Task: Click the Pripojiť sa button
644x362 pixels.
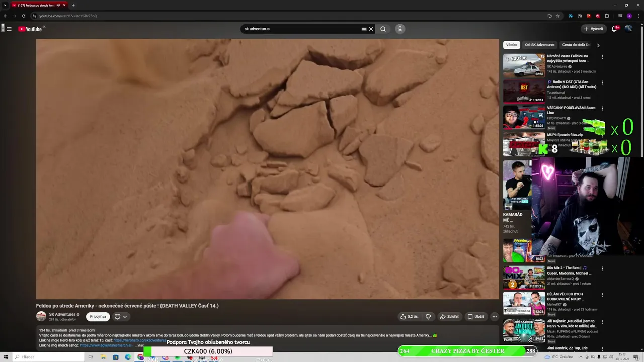Action: [98, 317]
